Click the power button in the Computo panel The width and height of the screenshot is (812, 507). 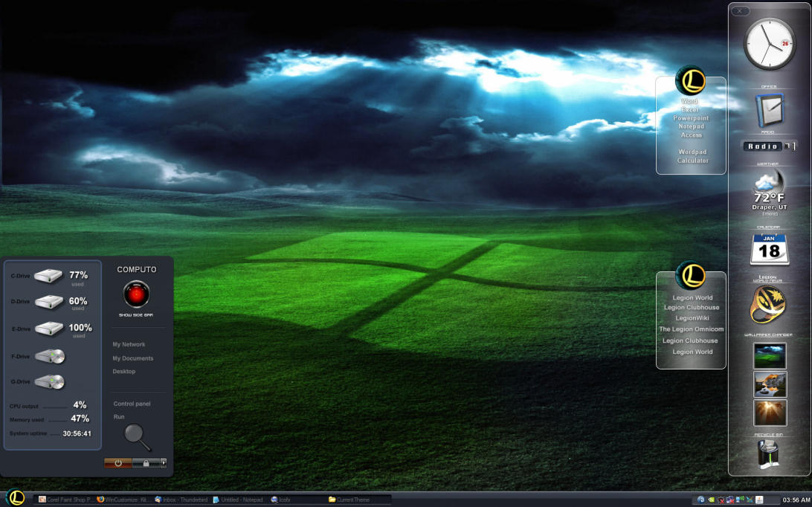coord(118,463)
